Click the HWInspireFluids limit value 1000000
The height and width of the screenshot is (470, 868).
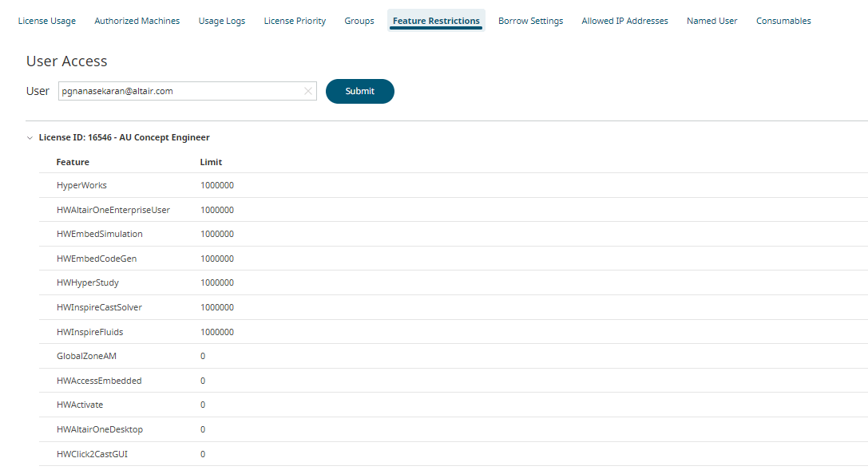click(x=217, y=332)
